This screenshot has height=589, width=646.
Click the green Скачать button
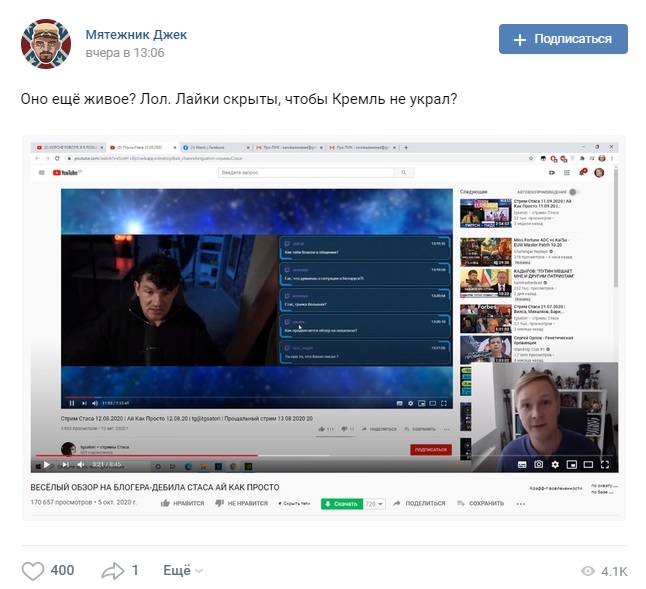[x=342, y=504]
